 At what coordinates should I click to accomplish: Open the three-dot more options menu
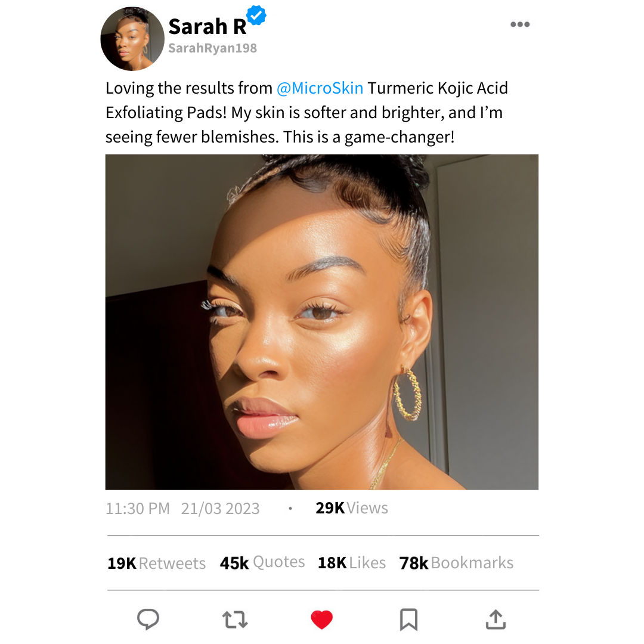(x=520, y=24)
